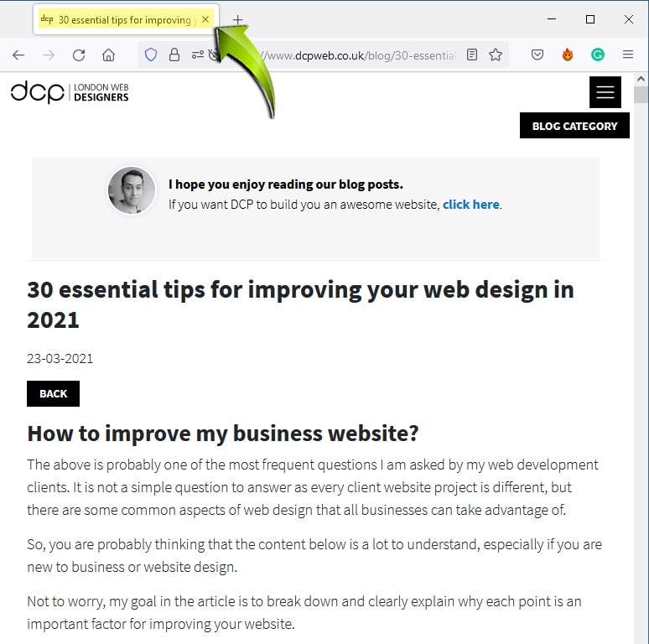Open the flame extension icon
The width and height of the screenshot is (649, 644).
[568, 55]
